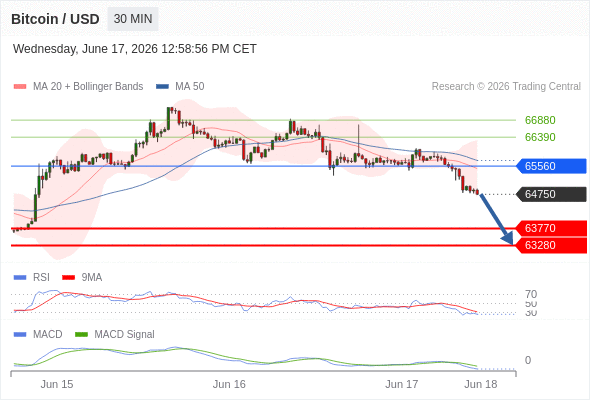Click the 9MA legend label
Viewport: 590px width, 400px height.
[x=92, y=278]
